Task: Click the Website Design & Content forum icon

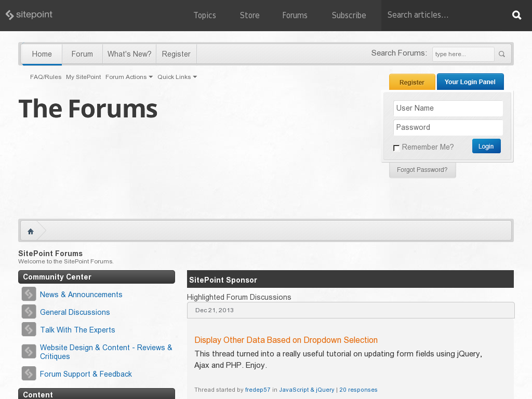Action: coord(29,352)
